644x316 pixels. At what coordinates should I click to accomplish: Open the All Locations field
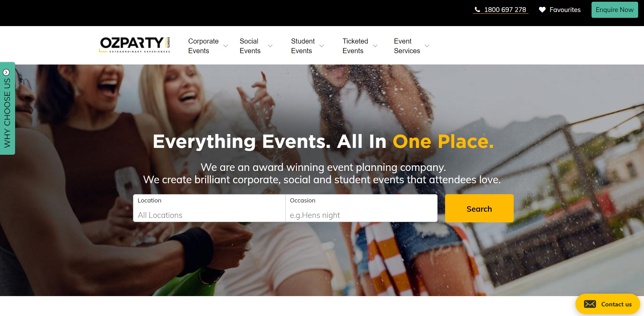tap(209, 208)
